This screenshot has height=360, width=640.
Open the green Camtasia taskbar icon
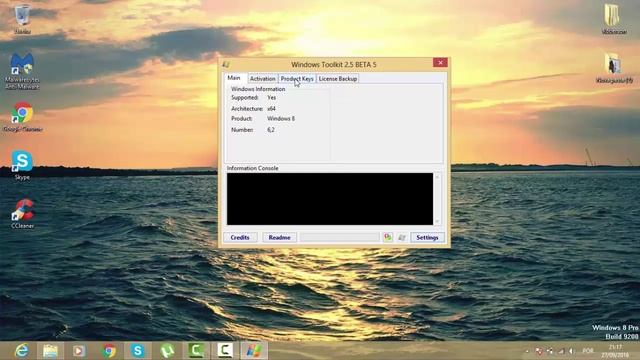(196, 351)
